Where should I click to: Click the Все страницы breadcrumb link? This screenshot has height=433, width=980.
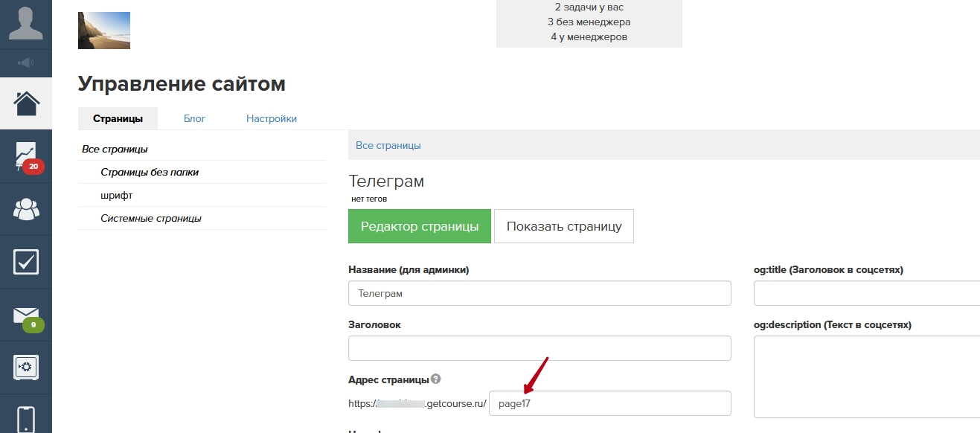(388, 145)
